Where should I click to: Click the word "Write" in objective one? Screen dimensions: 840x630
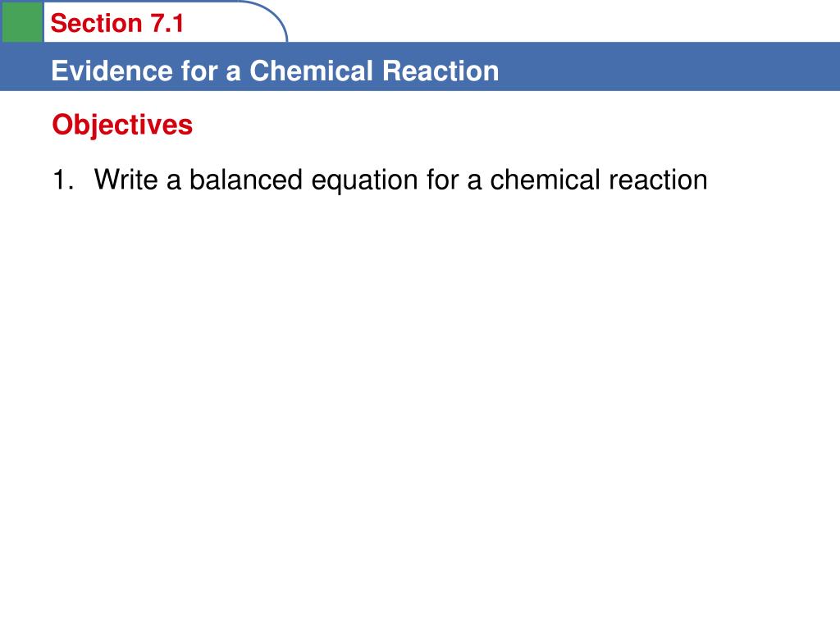[x=126, y=180]
